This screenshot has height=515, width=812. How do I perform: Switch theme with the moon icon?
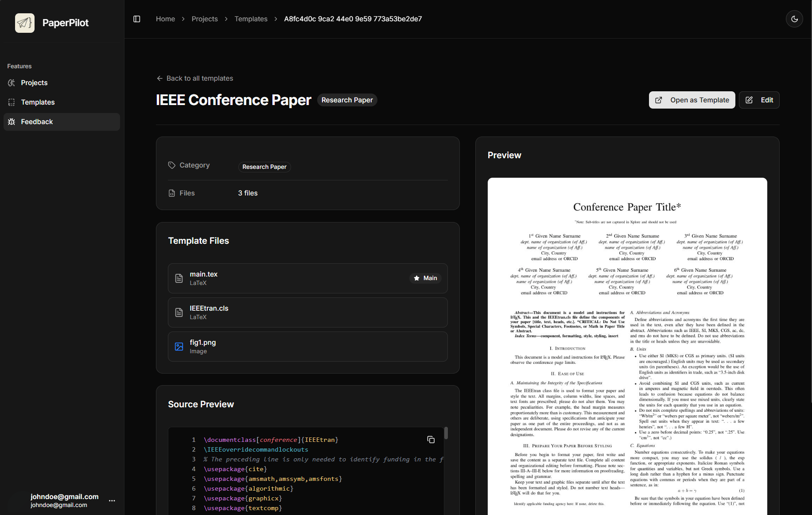[x=794, y=19]
